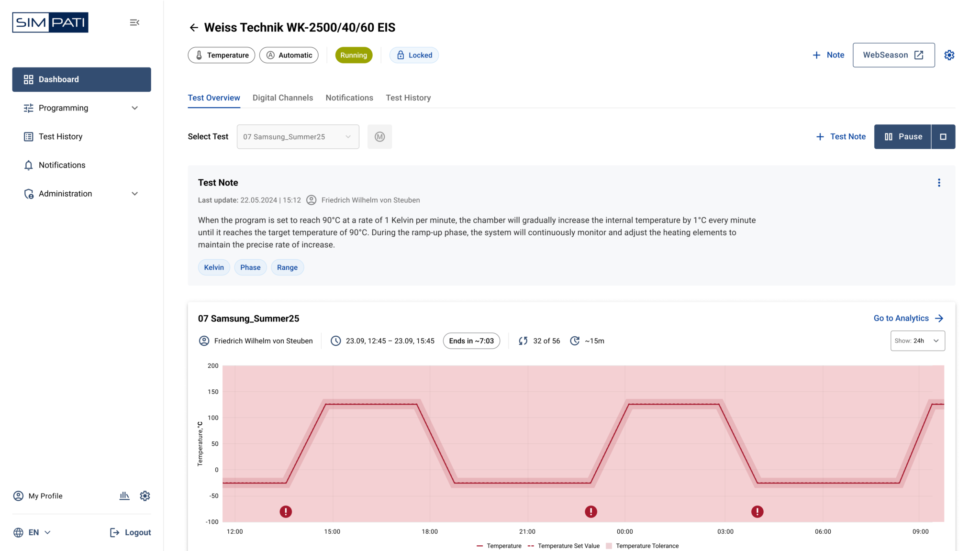980x551 pixels.
Task: Click the chamber title Weiss Technik WK-2500/40/60 EIS
Action: coord(300,28)
